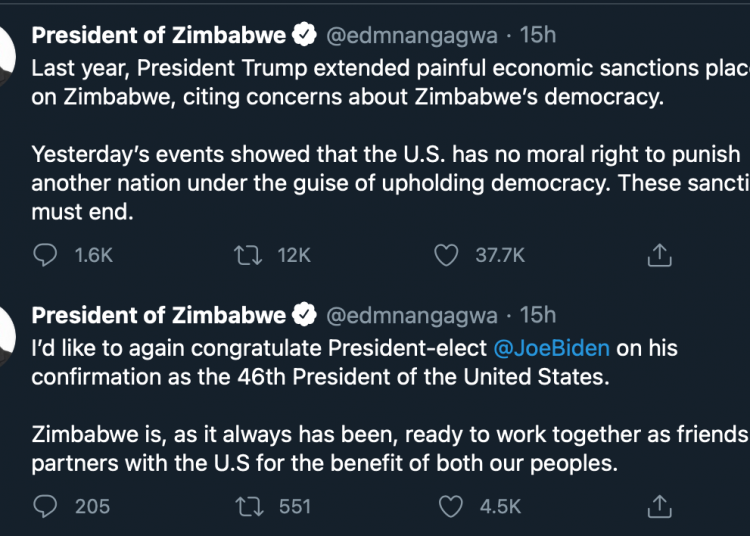Open the first tweet's 15h timestamp
The image size is (750, 536).
[538, 37]
